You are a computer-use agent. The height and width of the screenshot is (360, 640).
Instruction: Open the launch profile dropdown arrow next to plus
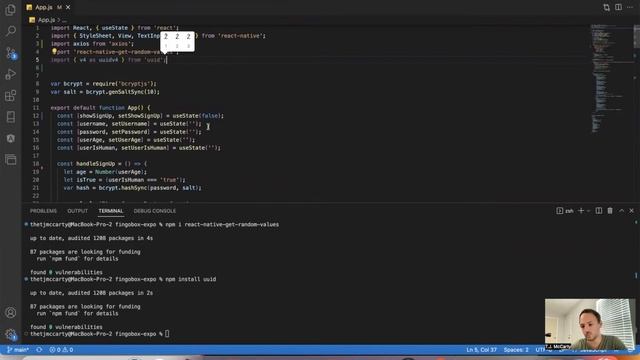588,211
